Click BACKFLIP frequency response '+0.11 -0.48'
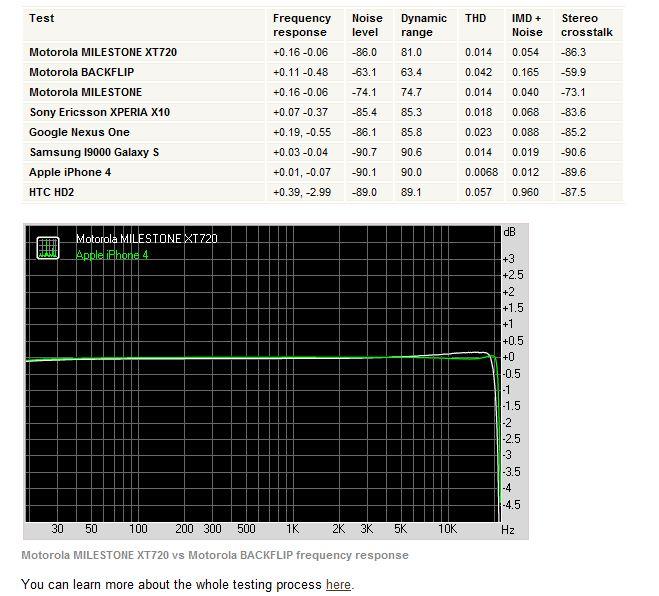The image size is (659, 596). (x=301, y=72)
